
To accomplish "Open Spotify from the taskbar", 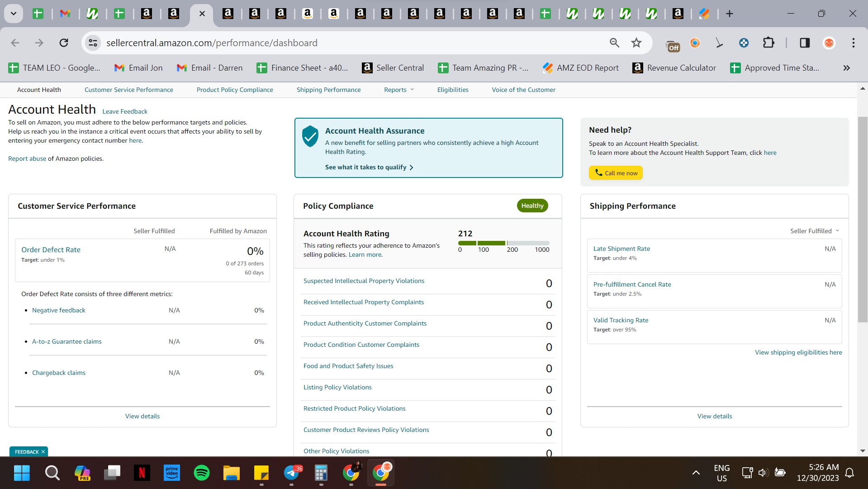I will click(202, 473).
